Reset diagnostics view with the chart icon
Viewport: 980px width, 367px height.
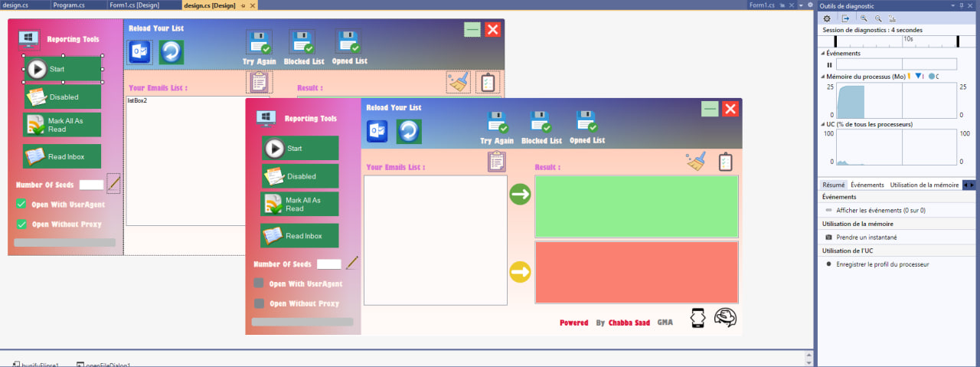[893, 18]
